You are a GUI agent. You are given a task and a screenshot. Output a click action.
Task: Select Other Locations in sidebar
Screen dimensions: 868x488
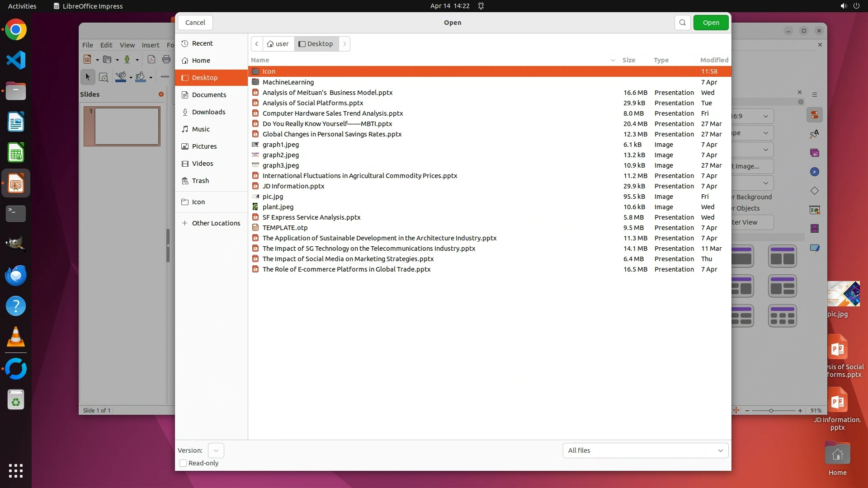point(216,223)
